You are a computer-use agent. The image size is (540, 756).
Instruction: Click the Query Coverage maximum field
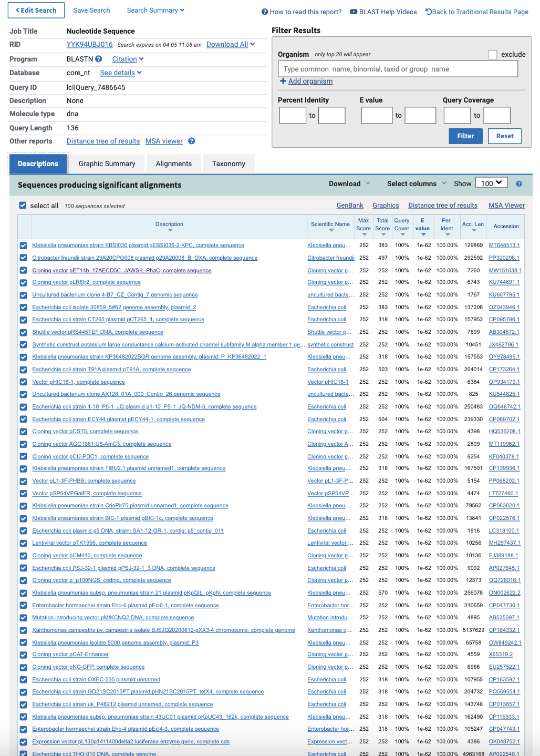tap(497, 115)
